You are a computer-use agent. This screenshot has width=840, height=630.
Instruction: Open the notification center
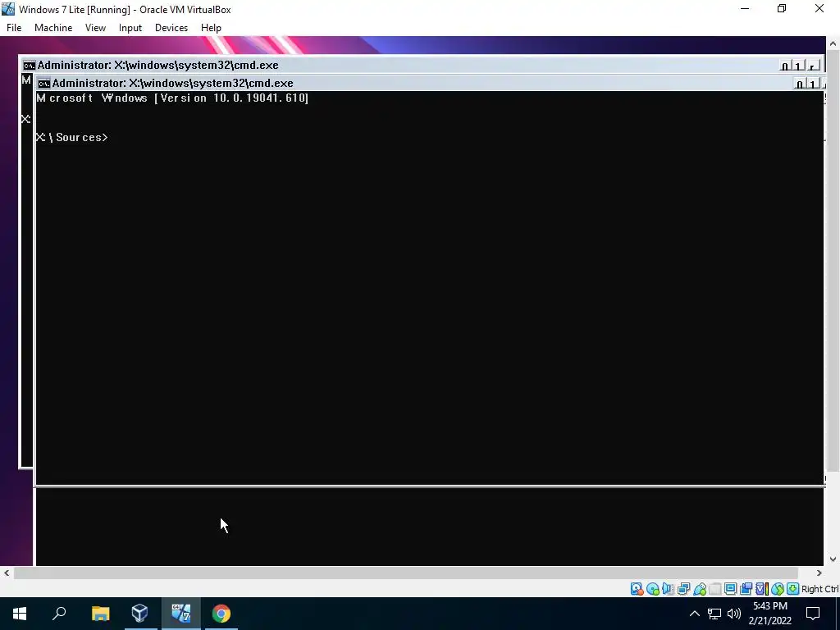tap(813, 614)
